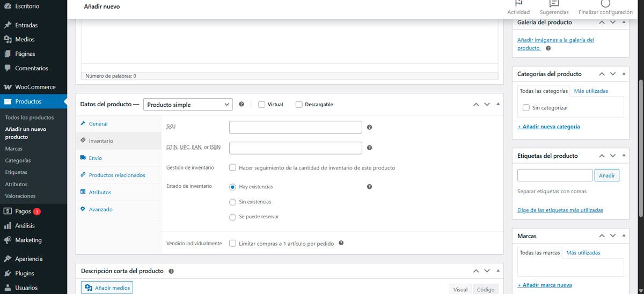Click help icon beside GTIN, UPC, EAN field
This screenshot has width=644, height=294.
tap(369, 148)
